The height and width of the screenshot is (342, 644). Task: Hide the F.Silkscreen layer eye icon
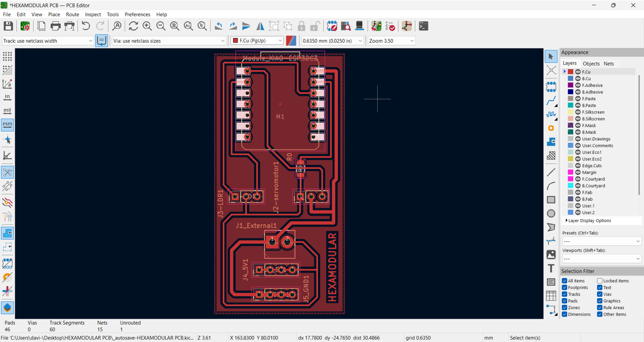tap(578, 112)
